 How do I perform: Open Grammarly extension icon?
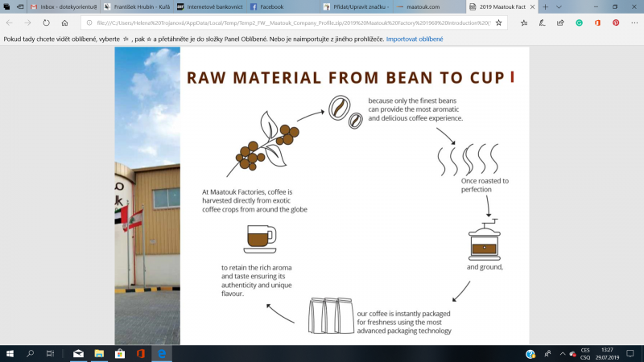pos(579,23)
